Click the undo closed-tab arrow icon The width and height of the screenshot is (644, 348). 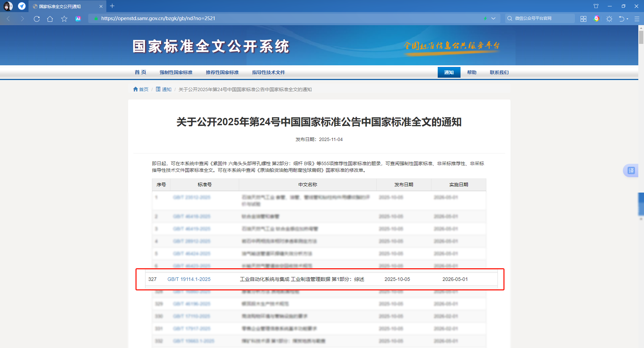point(622,19)
